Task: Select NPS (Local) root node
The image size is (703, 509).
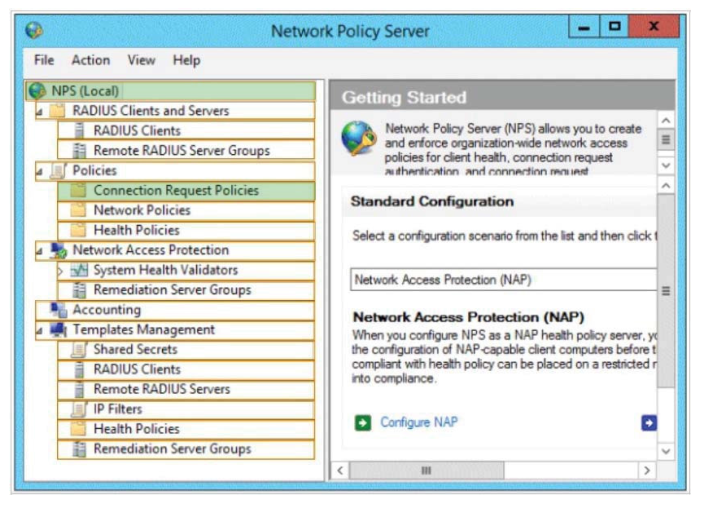Action: (170, 91)
